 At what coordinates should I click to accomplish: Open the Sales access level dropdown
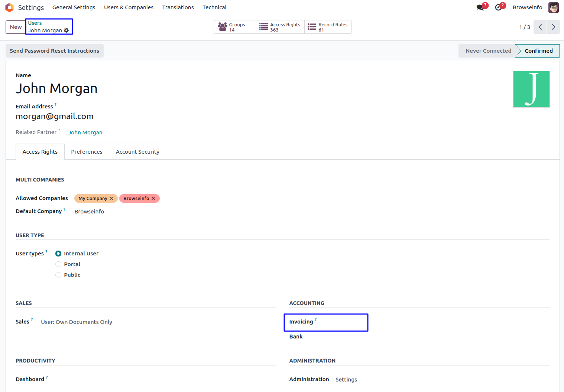tap(77, 322)
